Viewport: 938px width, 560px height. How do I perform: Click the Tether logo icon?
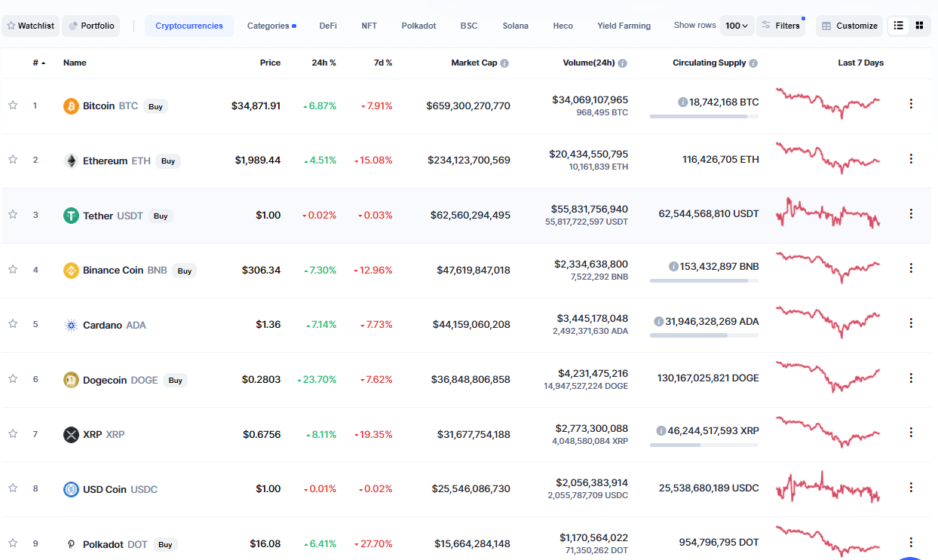tap(71, 216)
